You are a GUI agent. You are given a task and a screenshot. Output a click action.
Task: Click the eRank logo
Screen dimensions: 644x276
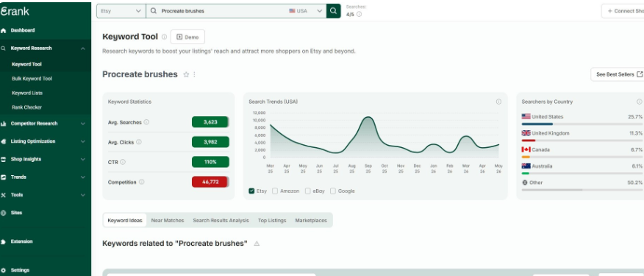[15, 11]
